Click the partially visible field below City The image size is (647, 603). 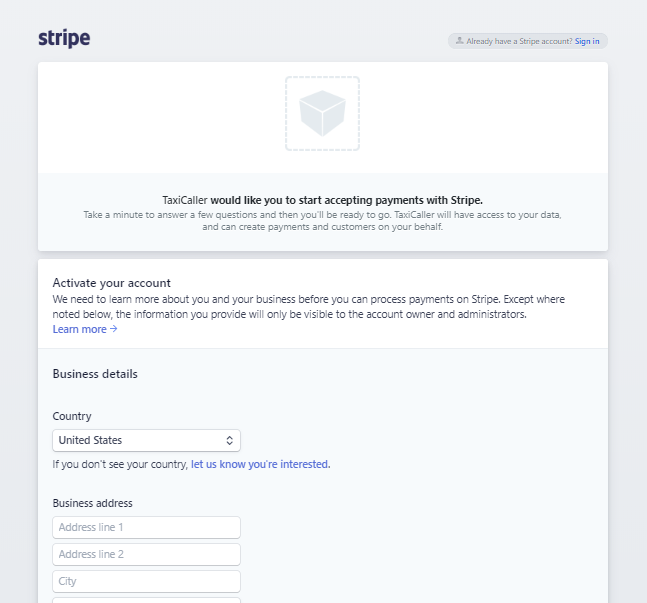[146, 599]
